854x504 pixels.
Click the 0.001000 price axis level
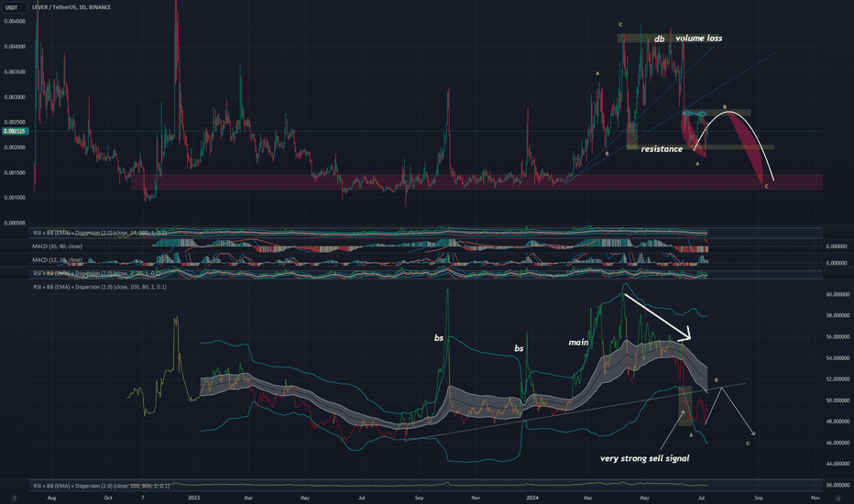tap(15, 198)
